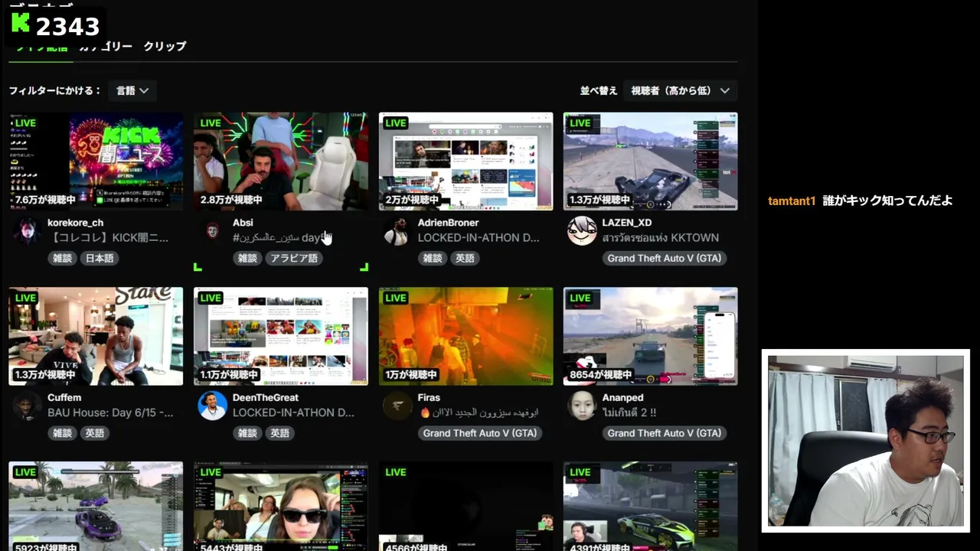Select 雑談 tag under korekore_ch

[x=63, y=259]
